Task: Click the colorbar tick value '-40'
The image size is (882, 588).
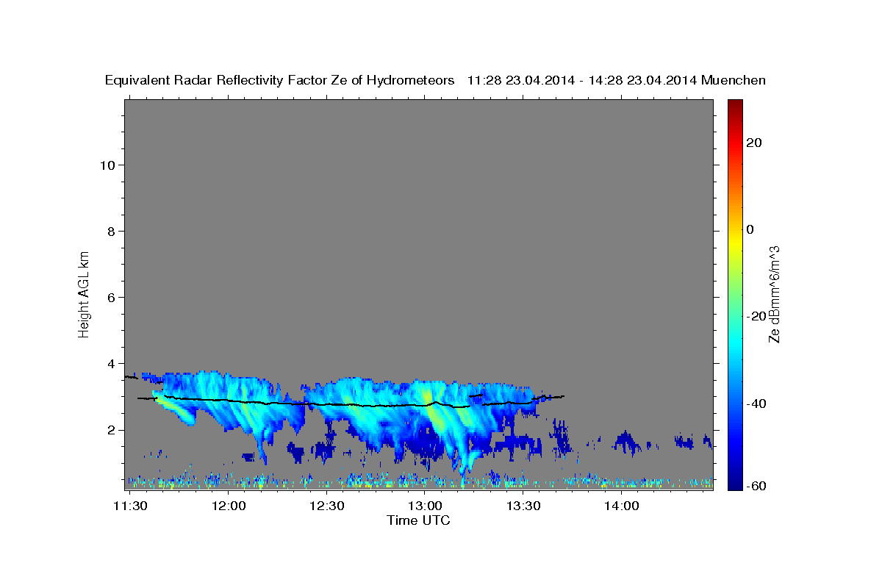Action: 755,404
